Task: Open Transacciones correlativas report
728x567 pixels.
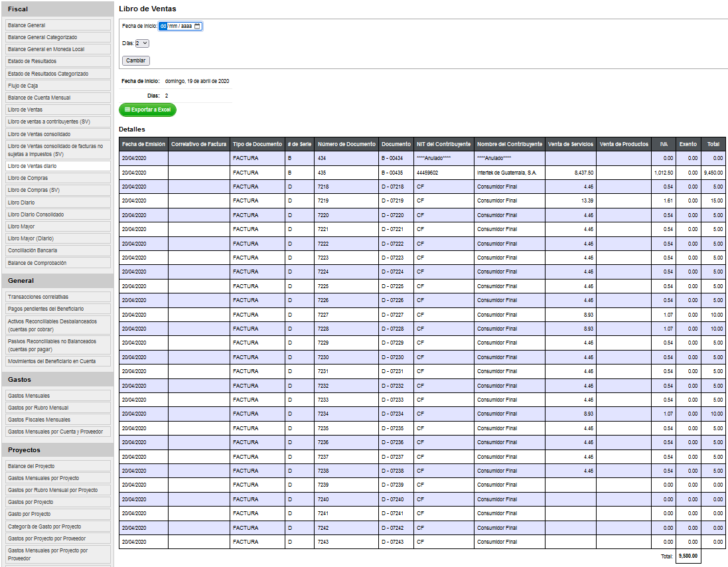Action: [x=58, y=297]
